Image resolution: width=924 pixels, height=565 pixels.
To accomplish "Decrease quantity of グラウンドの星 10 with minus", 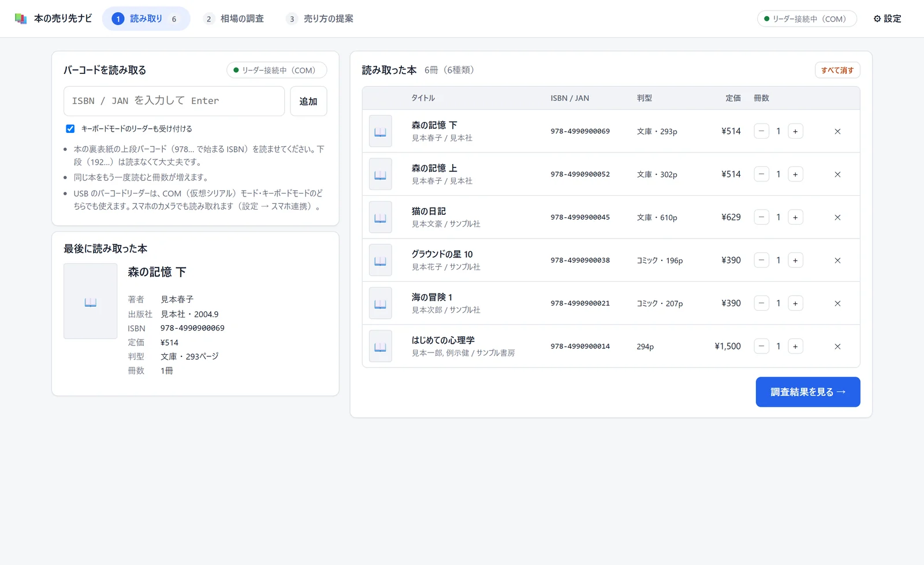I will pos(761,261).
